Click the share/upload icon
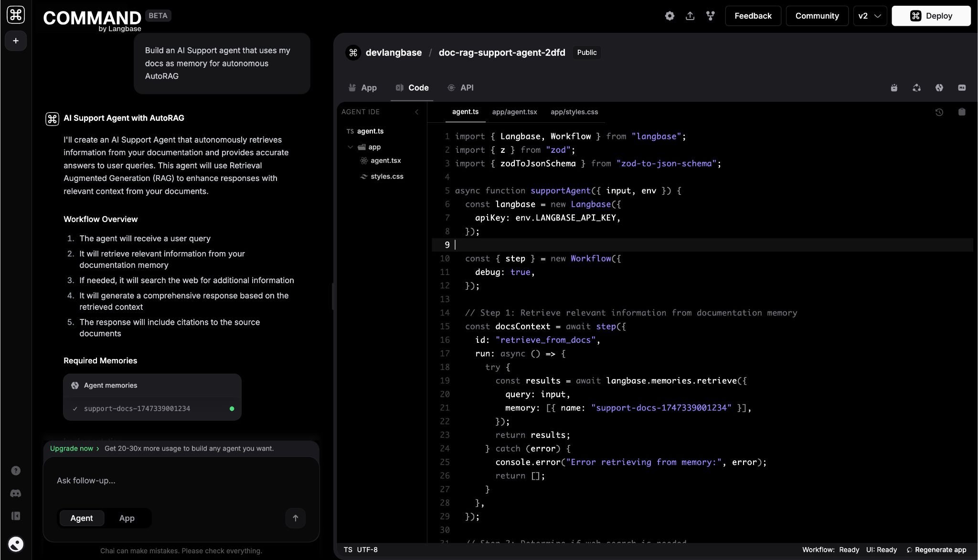This screenshot has height=560, width=978. [x=690, y=16]
